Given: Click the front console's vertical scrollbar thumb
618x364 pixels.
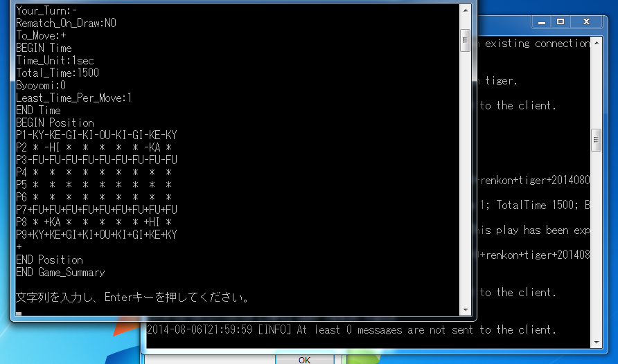Looking at the screenshot, I should [466, 41].
